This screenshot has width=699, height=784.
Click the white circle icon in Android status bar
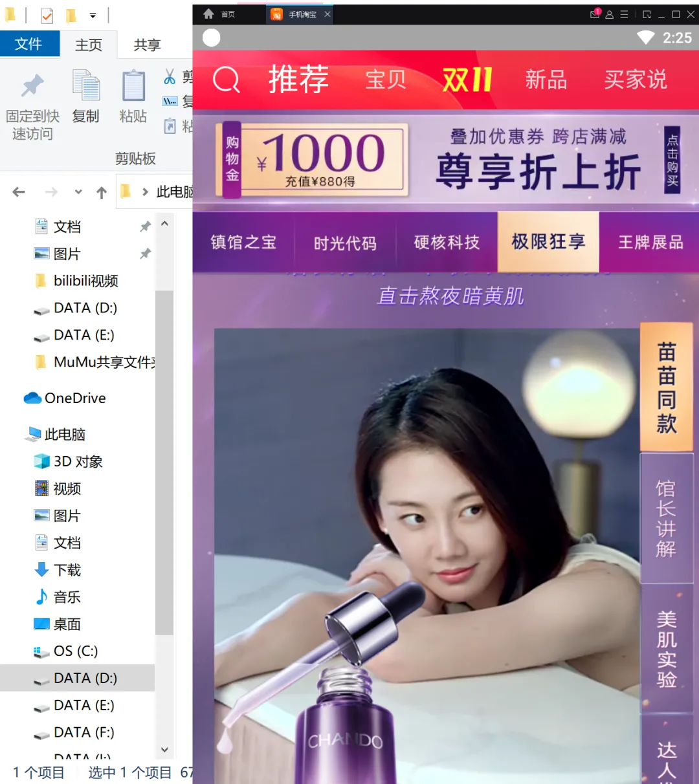tap(212, 38)
